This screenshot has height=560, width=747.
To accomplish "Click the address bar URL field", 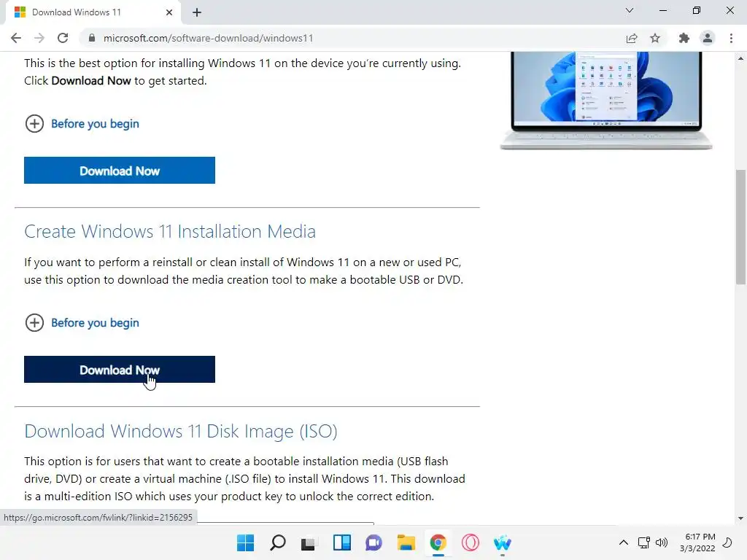I will coord(352,38).
